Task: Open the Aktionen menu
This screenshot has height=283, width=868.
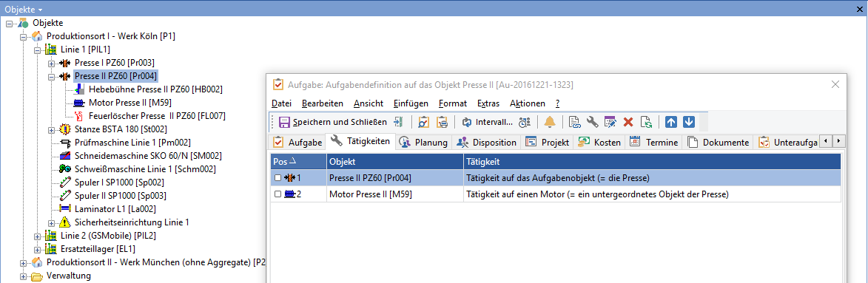Action: point(527,103)
